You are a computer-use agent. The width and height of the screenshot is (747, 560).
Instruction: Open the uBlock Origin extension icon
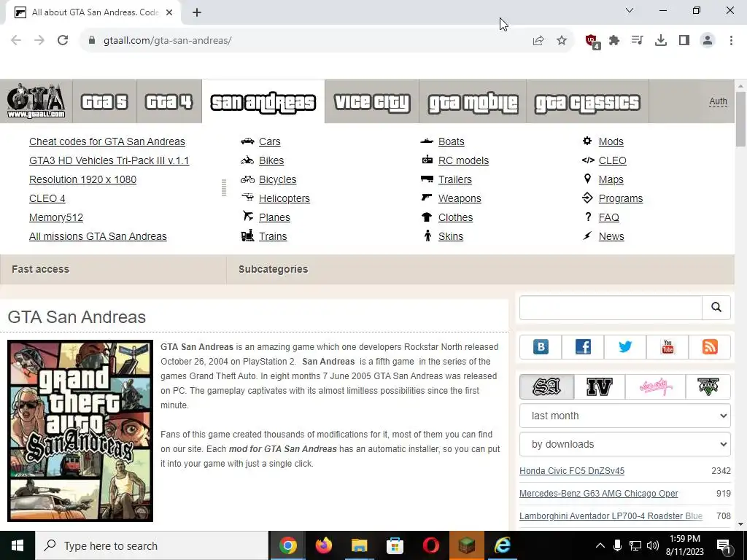tap(592, 41)
